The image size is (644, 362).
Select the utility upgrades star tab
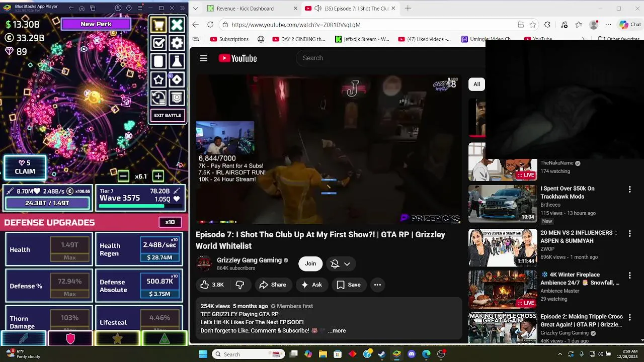117,339
